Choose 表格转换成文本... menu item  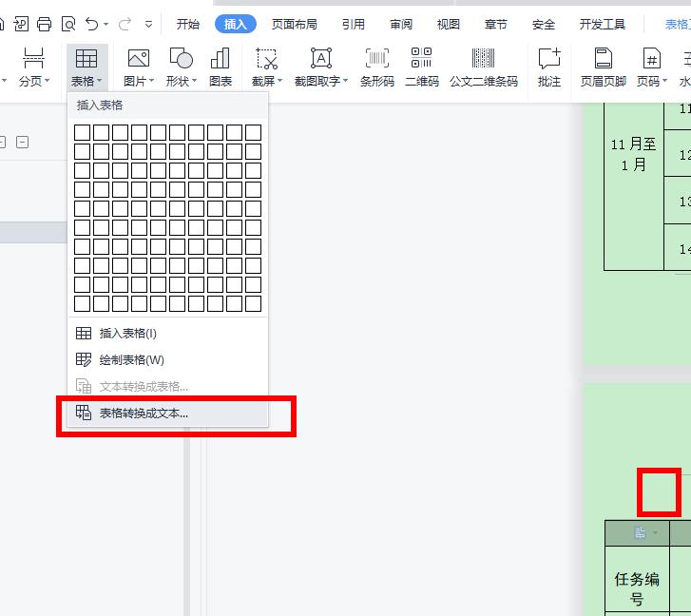[x=168, y=414]
